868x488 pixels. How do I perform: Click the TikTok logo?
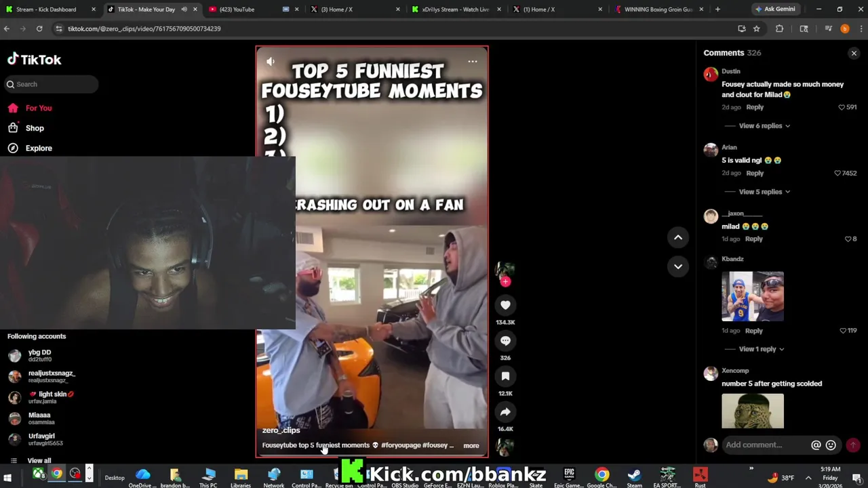[34, 60]
